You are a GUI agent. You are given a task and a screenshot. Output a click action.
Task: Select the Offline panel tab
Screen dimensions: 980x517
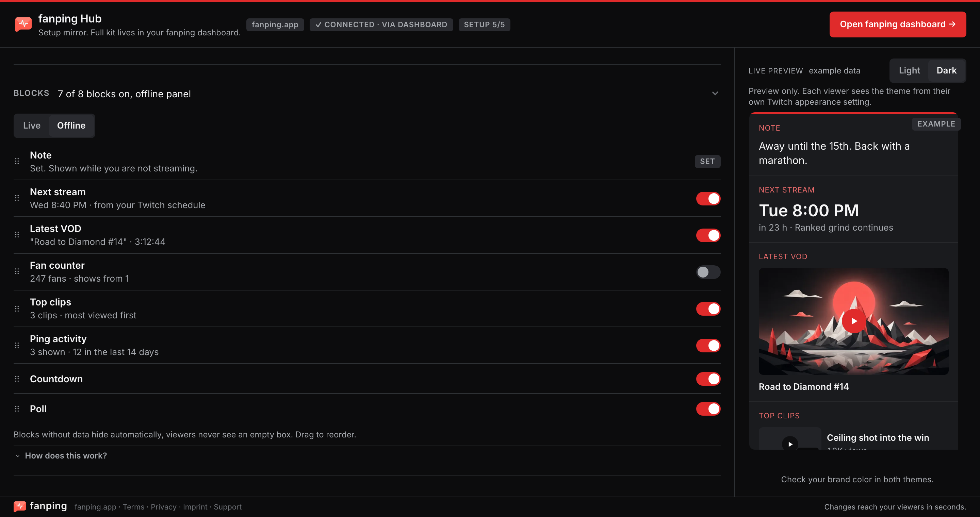[71, 126]
